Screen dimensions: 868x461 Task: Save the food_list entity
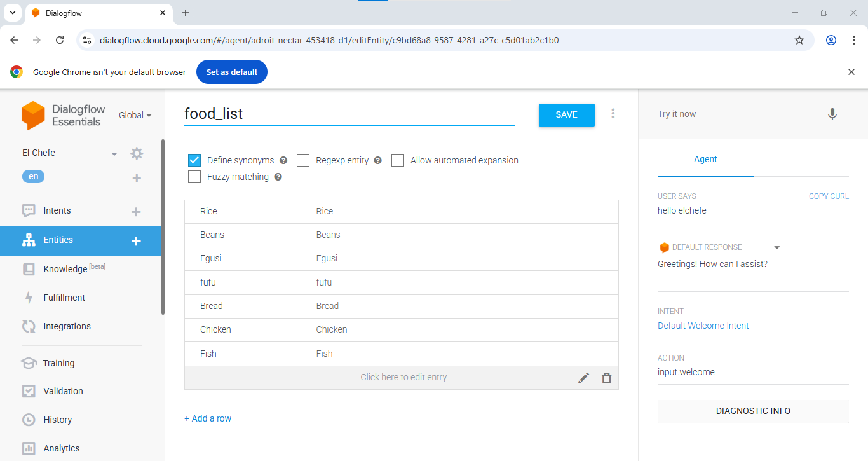[x=566, y=115]
